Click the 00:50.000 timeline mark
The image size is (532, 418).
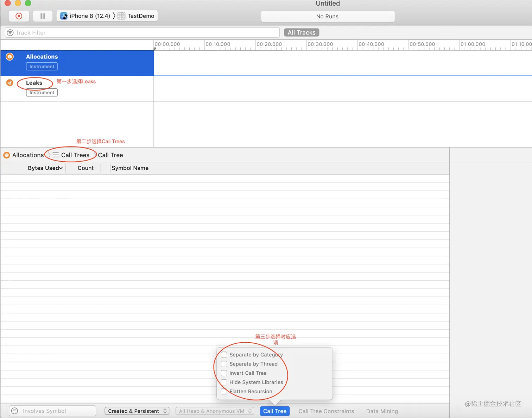tap(422, 44)
